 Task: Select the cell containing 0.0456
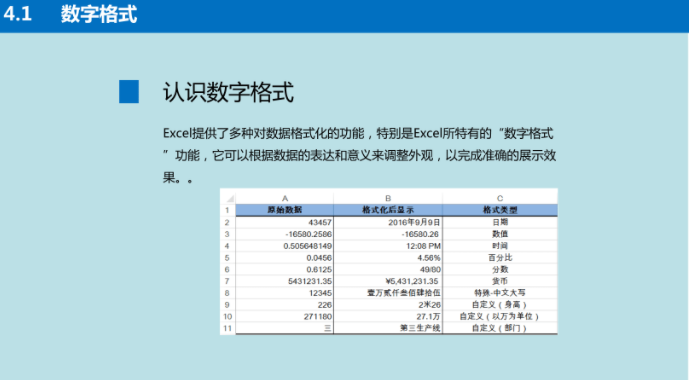click(285, 258)
